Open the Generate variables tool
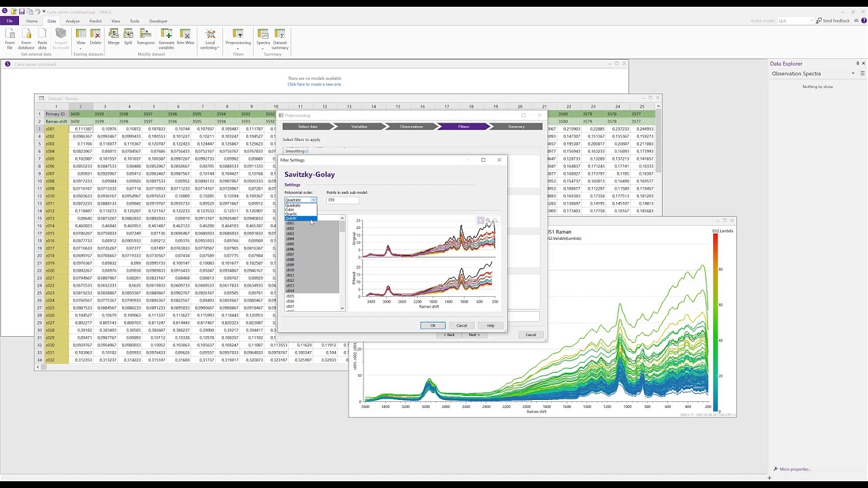This screenshot has width=868, height=488. click(166, 39)
